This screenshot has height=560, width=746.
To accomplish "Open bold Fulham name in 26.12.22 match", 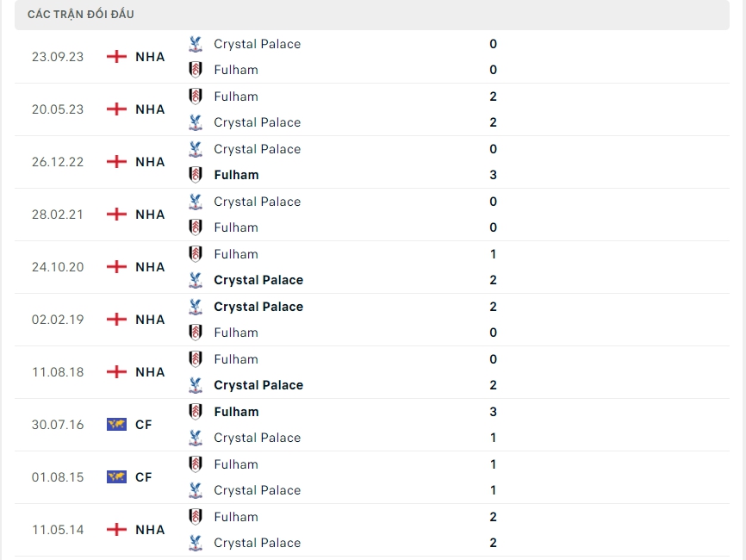I will [x=236, y=175].
